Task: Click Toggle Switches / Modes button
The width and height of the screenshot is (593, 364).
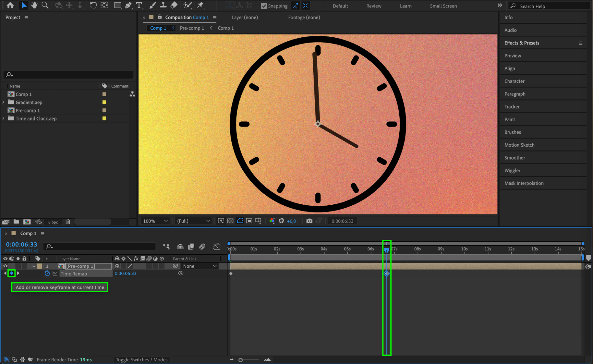Action: click(x=142, y=360)
